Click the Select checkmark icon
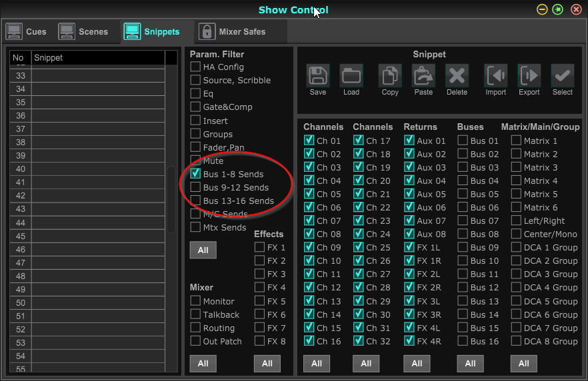 tap(563, 76)
